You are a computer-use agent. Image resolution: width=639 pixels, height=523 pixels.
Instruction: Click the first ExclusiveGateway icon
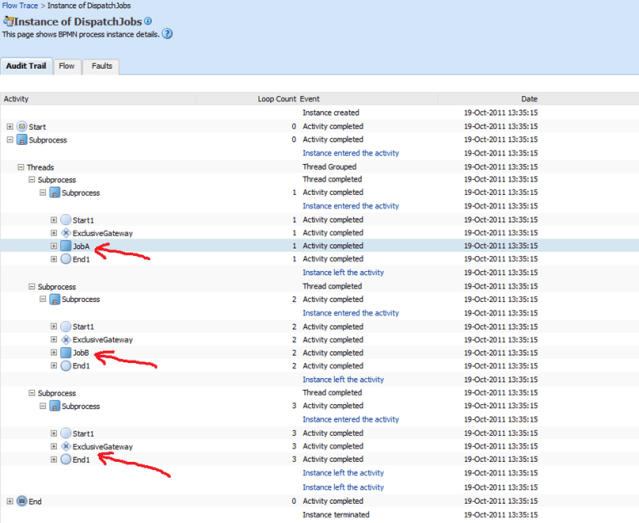click(x=66, y=233)
